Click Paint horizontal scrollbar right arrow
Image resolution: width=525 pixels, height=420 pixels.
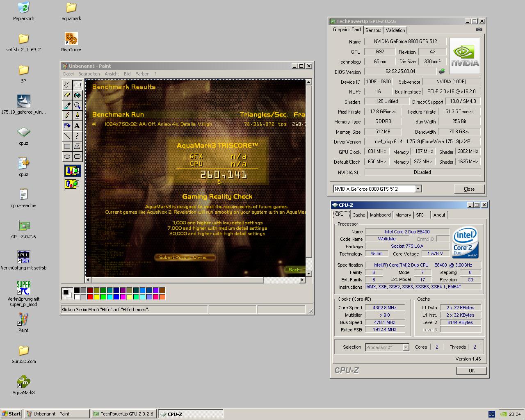click(x=302, y=280)
